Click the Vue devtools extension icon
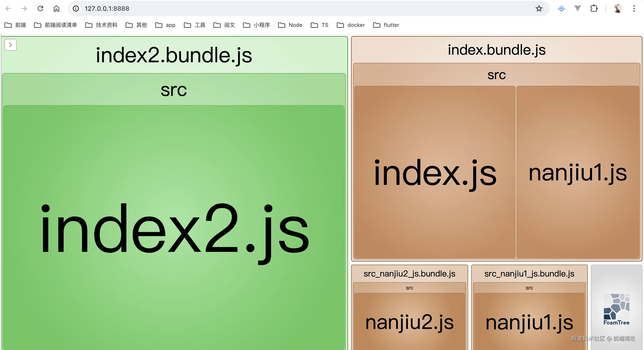Viewport: 644px width, 350px height. [x=577, y=9]
